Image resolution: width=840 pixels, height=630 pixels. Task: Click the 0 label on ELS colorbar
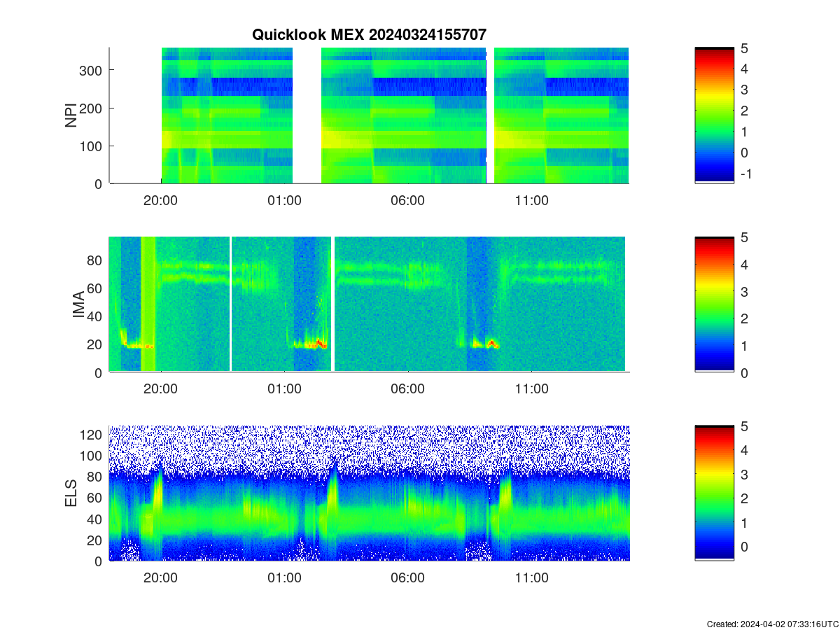click(743, 547)
